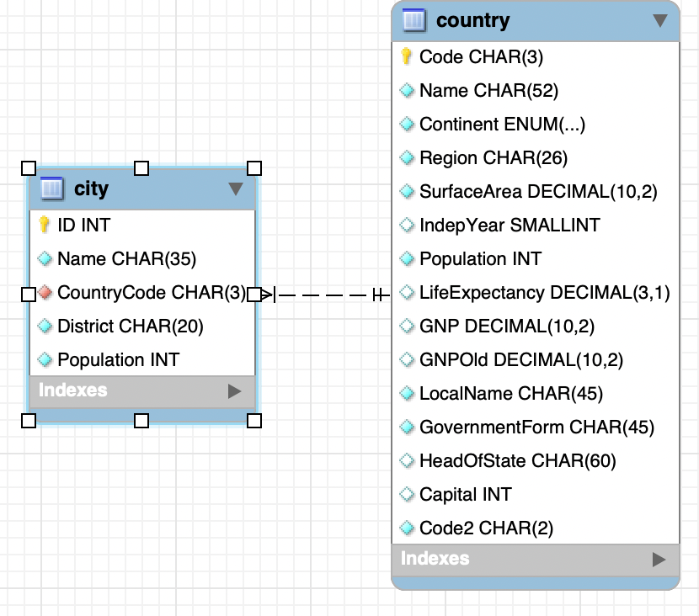Click the top-center resize handle of city table

click(141, 168)
